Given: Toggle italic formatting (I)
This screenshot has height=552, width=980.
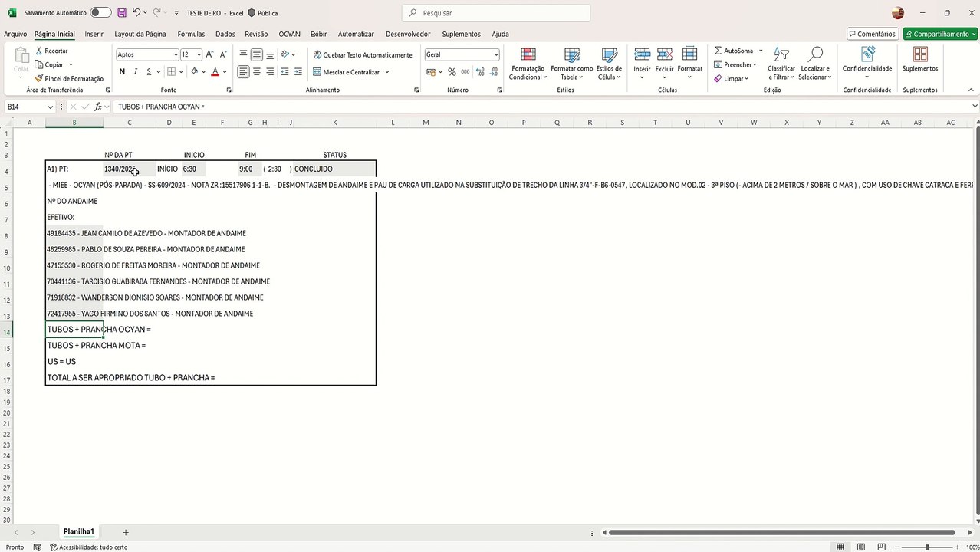Looking at the screenshot, I should click(136, 71).
